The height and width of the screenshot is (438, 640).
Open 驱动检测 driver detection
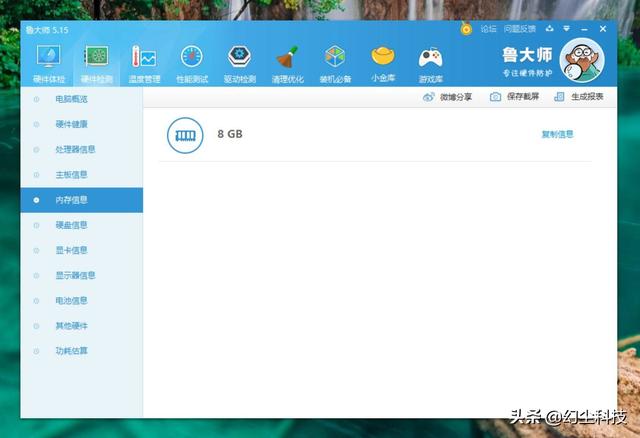[x=240, y=64]
